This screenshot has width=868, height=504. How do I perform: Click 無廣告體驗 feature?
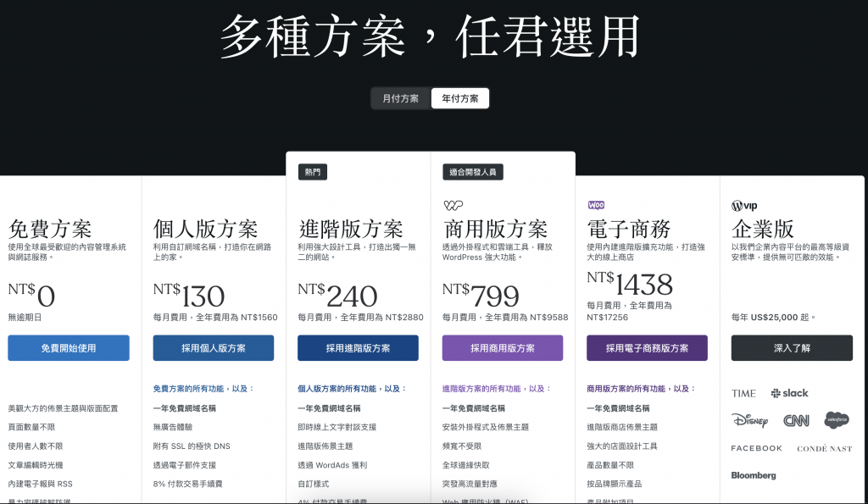pos(173,427)
